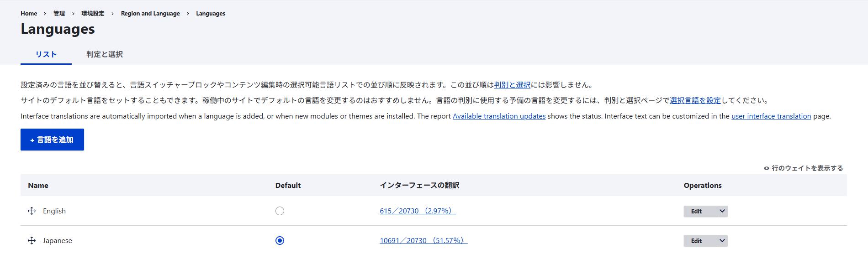Open the リスト tab

[46, 54]
